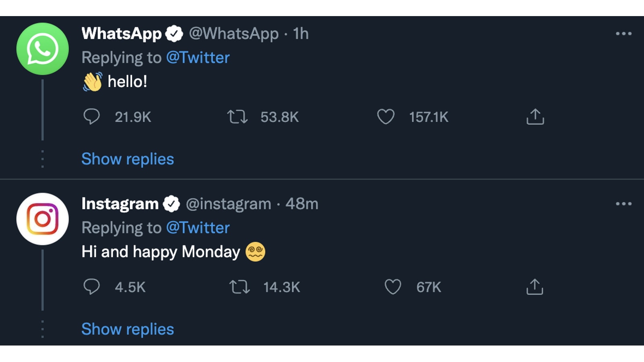Open @Twitter mention in WhatsApp reply

(x=198, y=58)
